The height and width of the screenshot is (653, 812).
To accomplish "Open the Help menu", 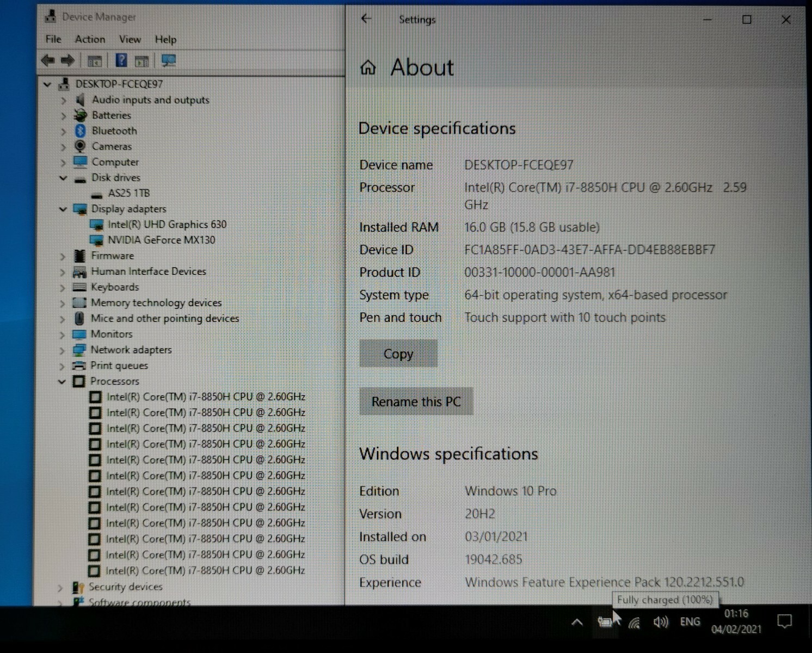I will click(165, 39).
